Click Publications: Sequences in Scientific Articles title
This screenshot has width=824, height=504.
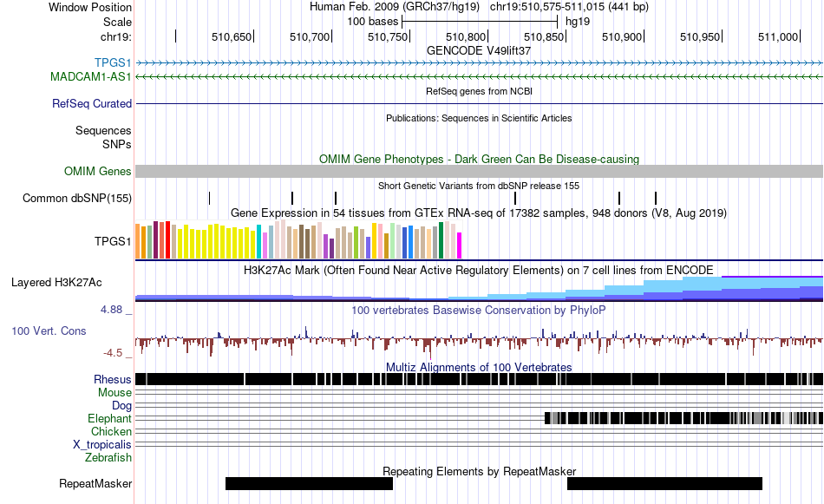click(479, 118)
